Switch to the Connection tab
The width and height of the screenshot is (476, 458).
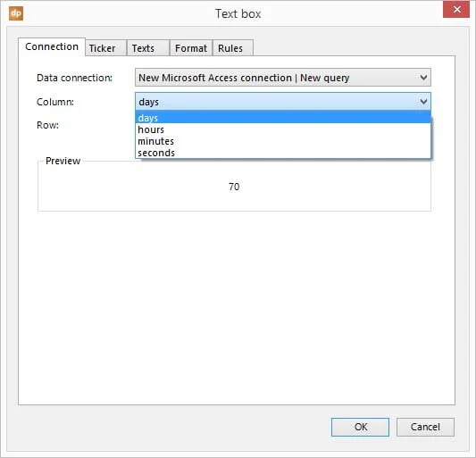(x=52, y=46)
